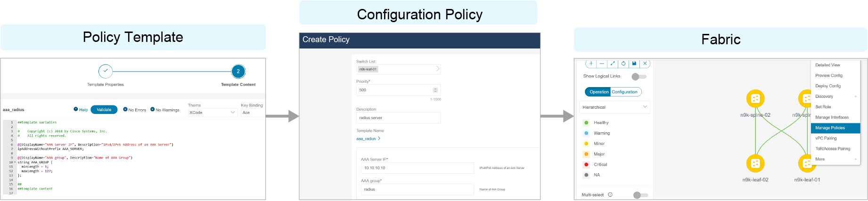Open the Theme XCode dropdown
868x201 pixels.
(212, 113)
